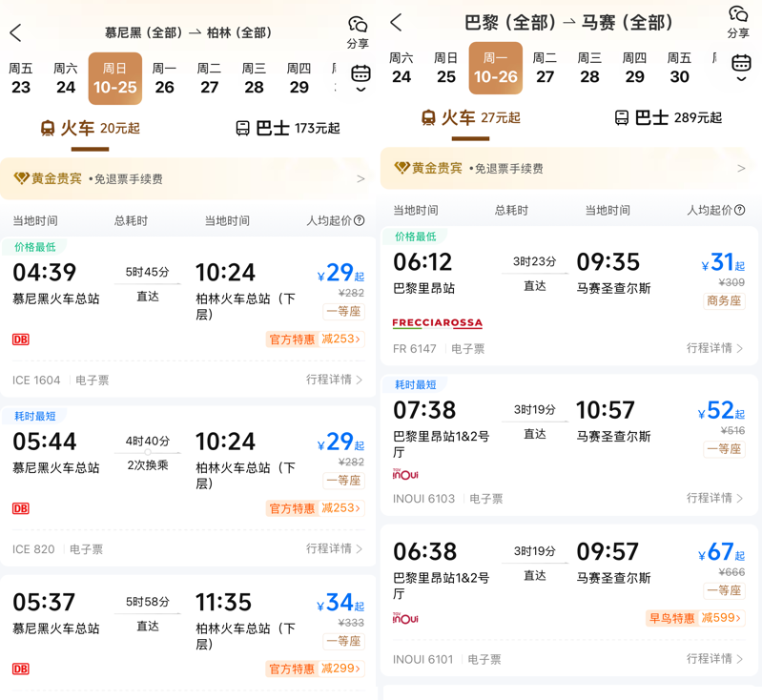
Task: Select the 04:39 Munich departure time
Action: coord(45,272)
